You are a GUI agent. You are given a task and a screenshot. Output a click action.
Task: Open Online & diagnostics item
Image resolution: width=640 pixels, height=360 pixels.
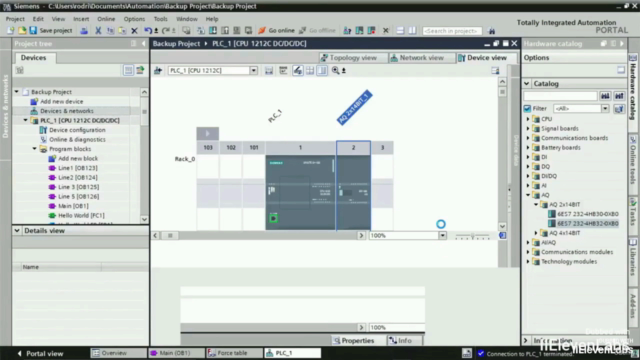77,140
